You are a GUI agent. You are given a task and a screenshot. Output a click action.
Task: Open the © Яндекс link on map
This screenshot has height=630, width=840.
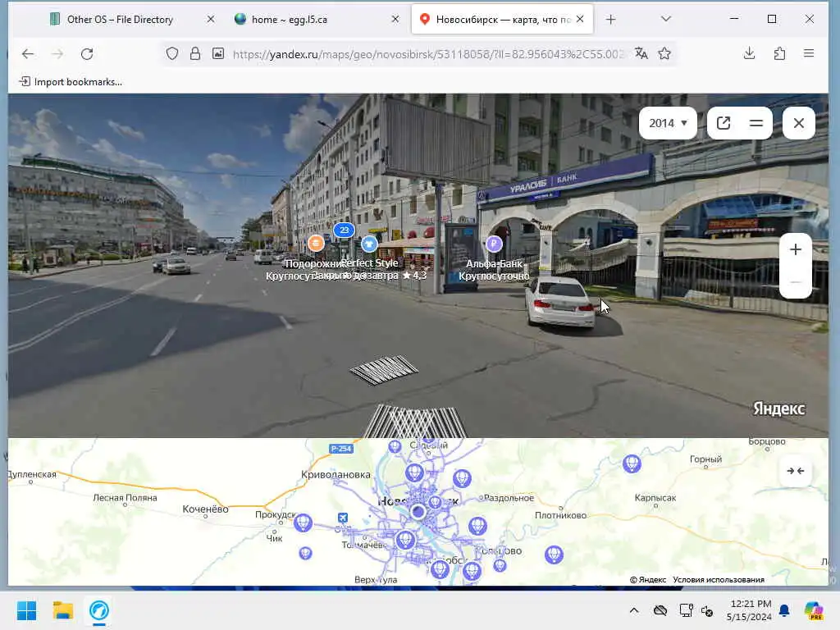(648, 580)
